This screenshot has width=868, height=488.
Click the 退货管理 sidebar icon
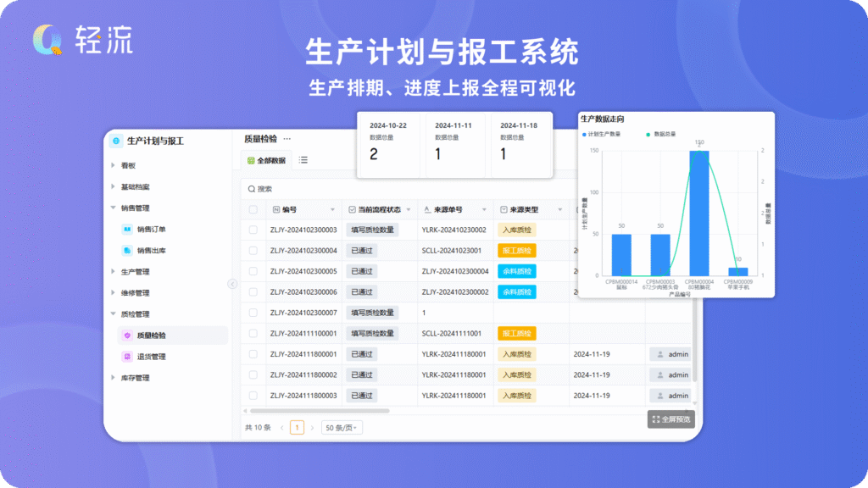126,357
